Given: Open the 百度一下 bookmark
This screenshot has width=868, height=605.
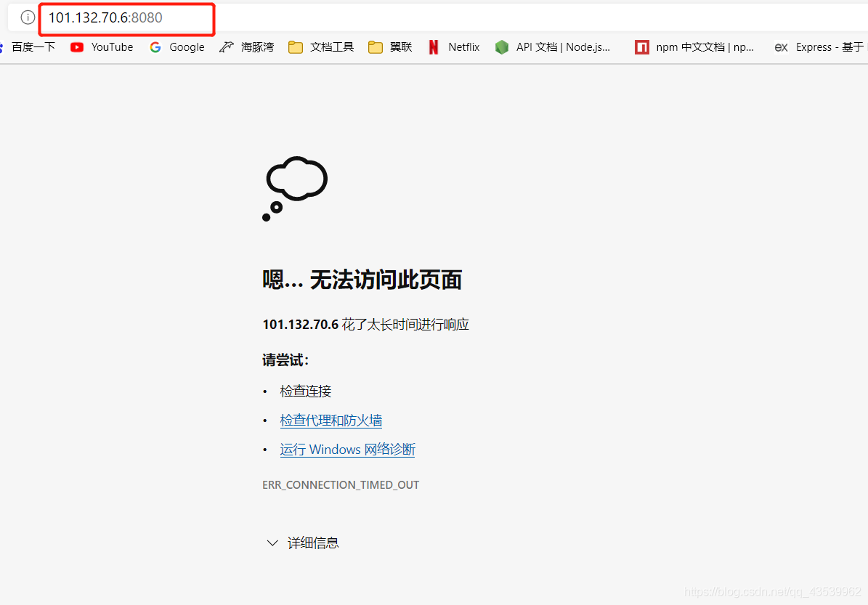Looking at the screenshot, I should pos(28,47).
